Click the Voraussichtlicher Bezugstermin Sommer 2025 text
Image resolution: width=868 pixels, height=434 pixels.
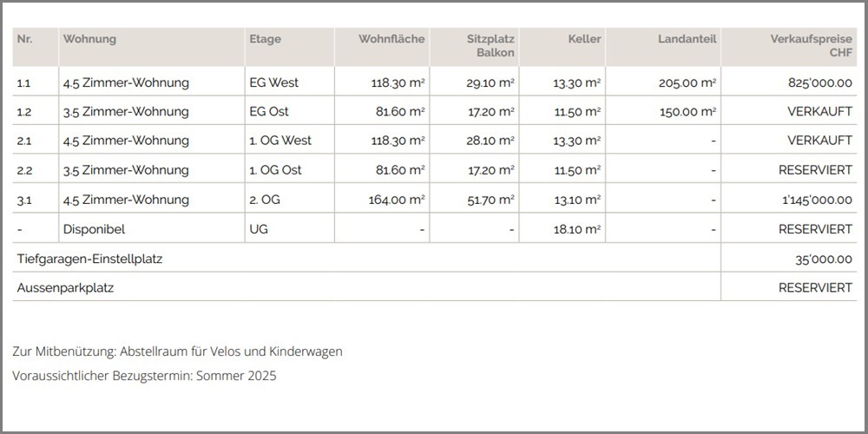point(145,376)
